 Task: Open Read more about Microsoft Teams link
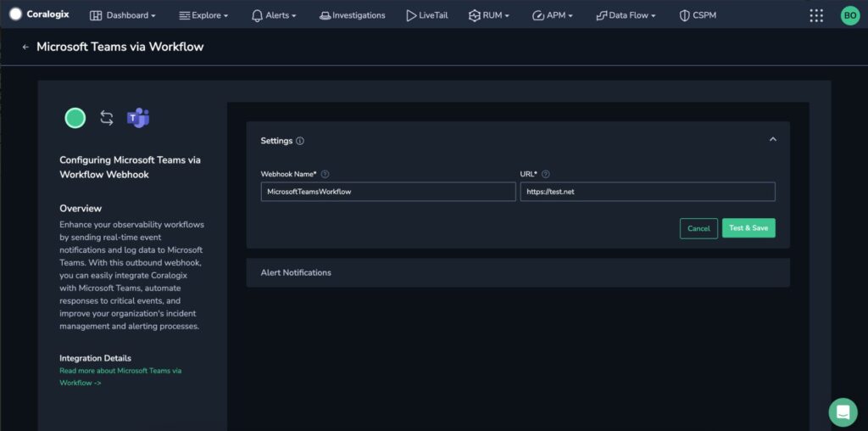tap(120, 377)
